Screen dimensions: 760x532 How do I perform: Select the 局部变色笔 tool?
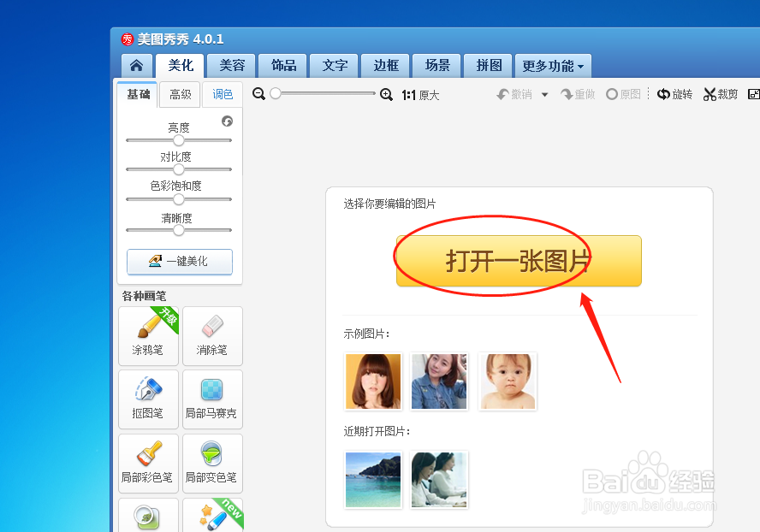coord(212,464)
